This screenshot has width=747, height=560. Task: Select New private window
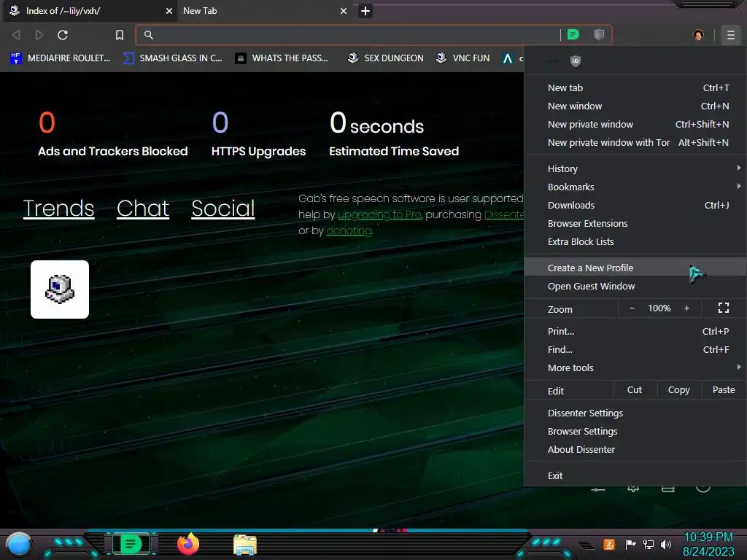click(635, 124)
